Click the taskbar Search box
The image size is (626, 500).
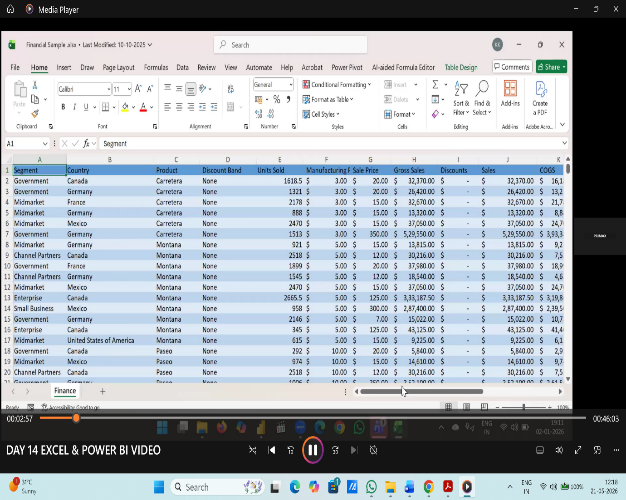[218, 487]
